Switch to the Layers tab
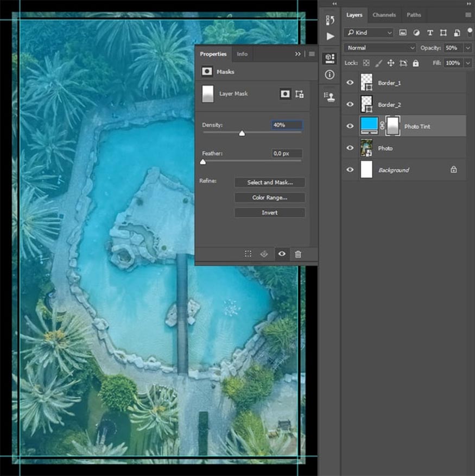 point(354,15)
